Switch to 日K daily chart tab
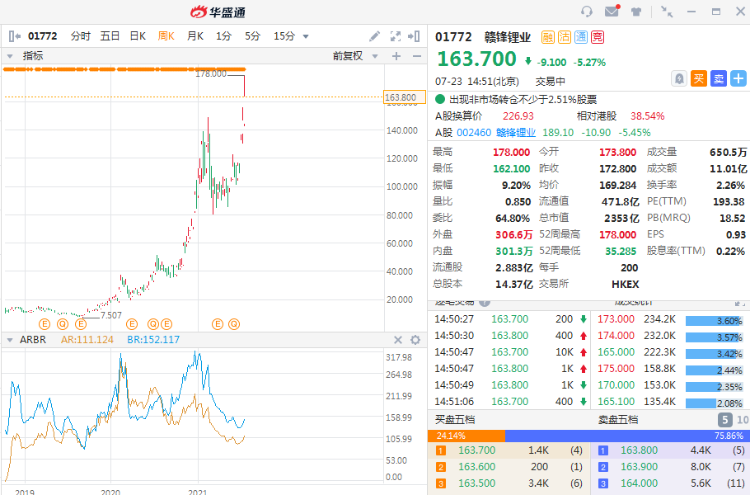750x495 pixels. tap(138, 36)
